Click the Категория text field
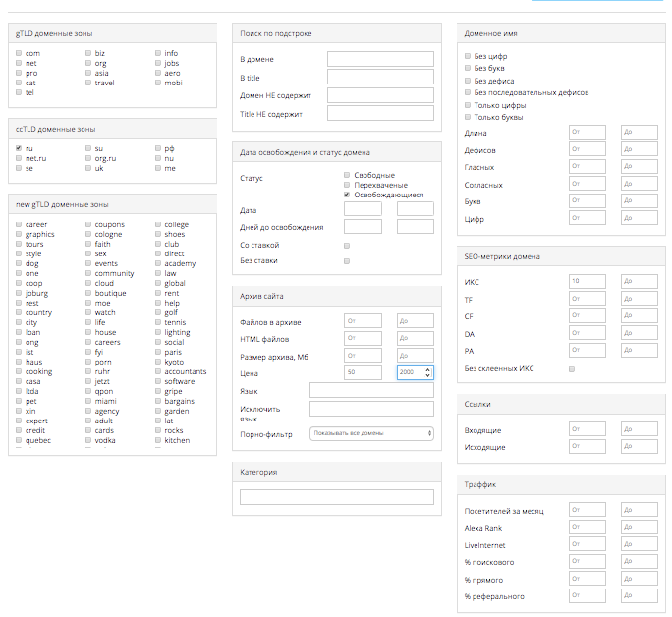Image resolution: width=672 pixels, height=617 pixels. pos(336,497)
